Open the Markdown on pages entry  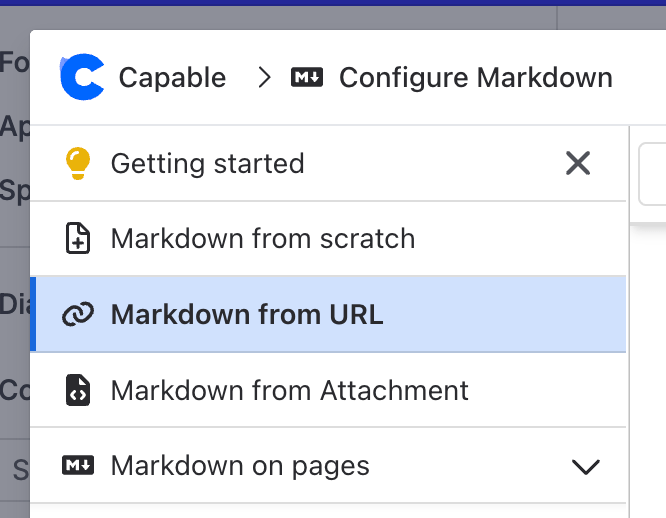pyautogui.click(x=240, y=466)
